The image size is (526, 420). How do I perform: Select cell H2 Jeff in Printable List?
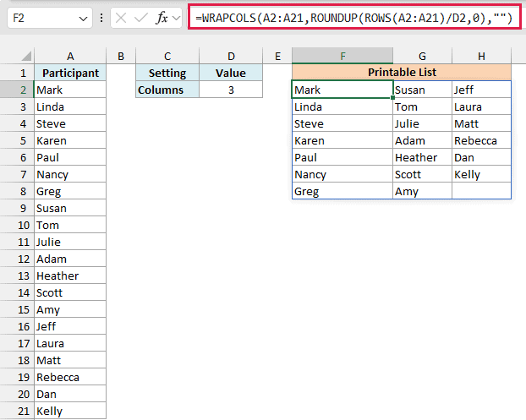click(x=481, y=90)
